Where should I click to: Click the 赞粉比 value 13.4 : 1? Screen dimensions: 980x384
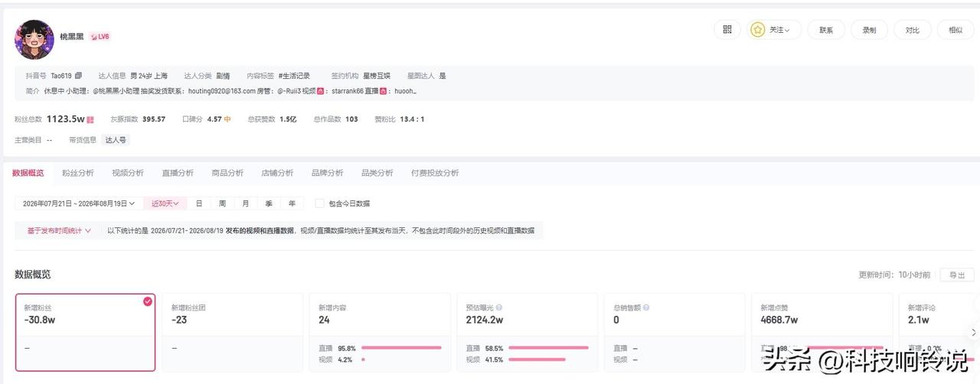pos(412,119)
